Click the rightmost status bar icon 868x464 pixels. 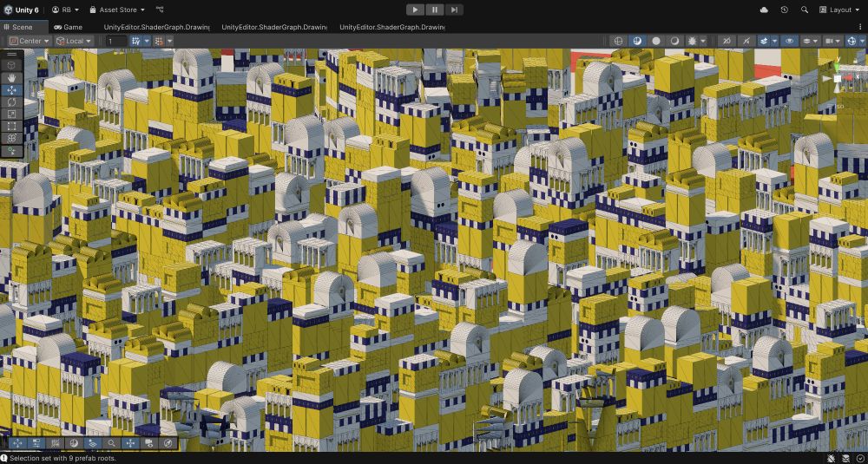click(859, 459)
